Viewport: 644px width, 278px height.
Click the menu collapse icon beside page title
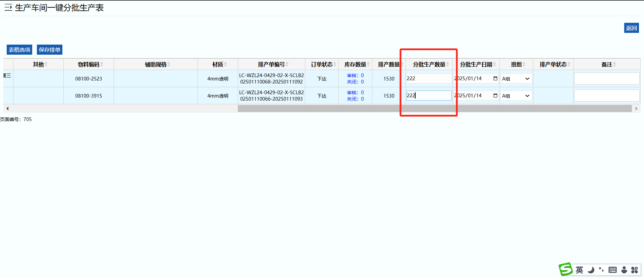8,8
